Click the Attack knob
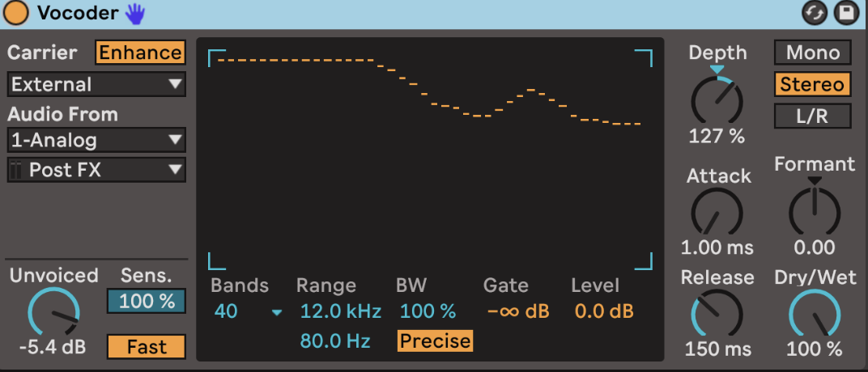Screen dimensions: 868x372 tap(717, 213)
